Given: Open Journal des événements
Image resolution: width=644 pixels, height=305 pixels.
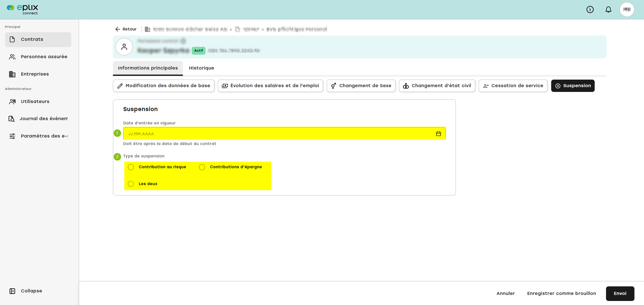Looking at the screenshot, I should pos(38,119).
